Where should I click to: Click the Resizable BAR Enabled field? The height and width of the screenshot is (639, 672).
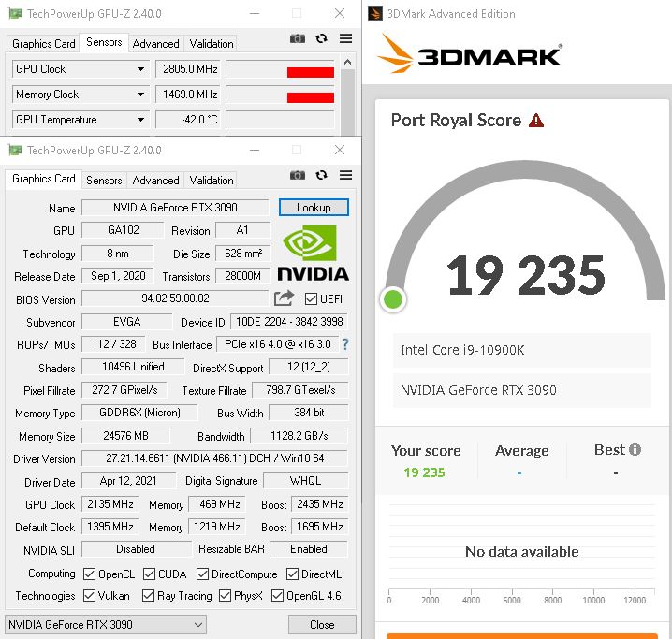[309, 549]
